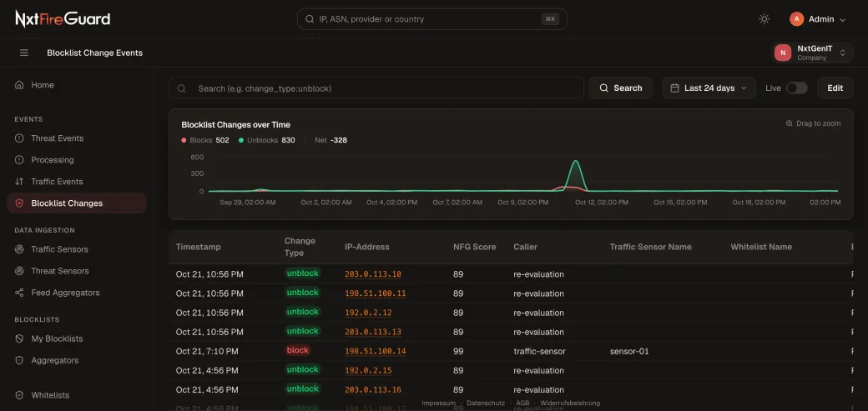The height and width of the screenshot is (411, 868).
Task: Click the Drag to zoom hint
Action: tap(813, 123)
